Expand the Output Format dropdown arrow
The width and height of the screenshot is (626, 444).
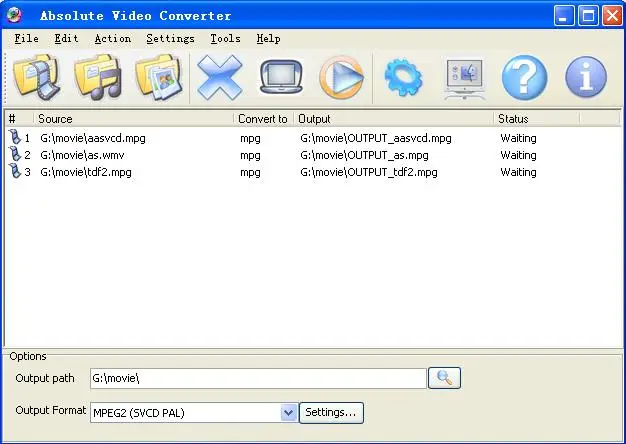[289, 412]
